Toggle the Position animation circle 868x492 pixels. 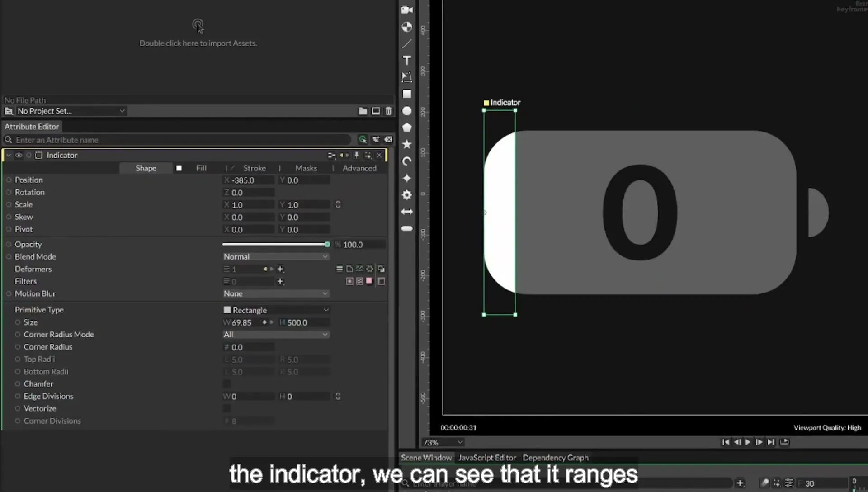pos(9,180)
